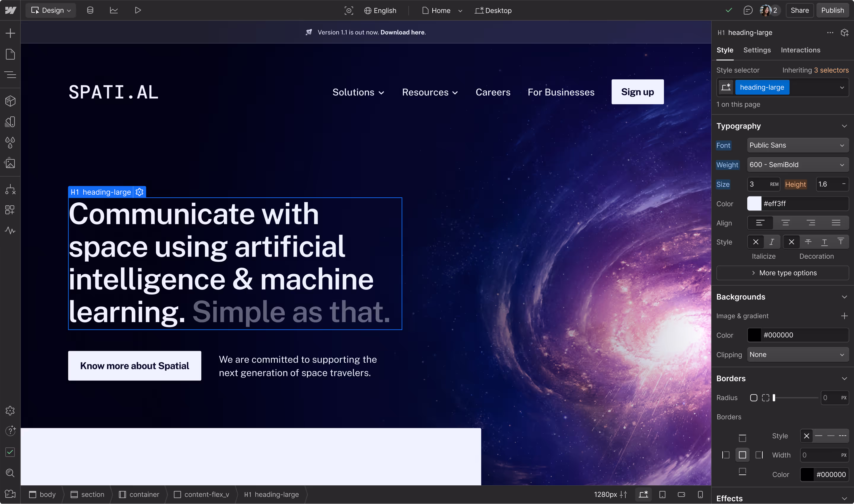Select the solid border style

[x=819, y=436]
